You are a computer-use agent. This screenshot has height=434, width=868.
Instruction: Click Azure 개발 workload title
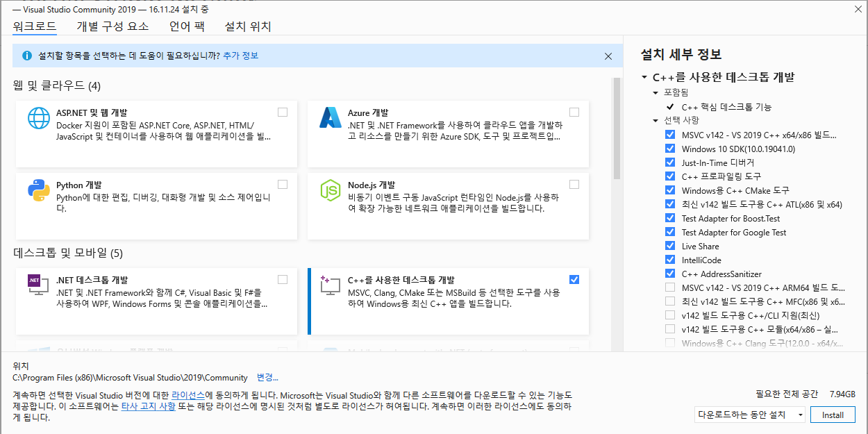point(368,112)
